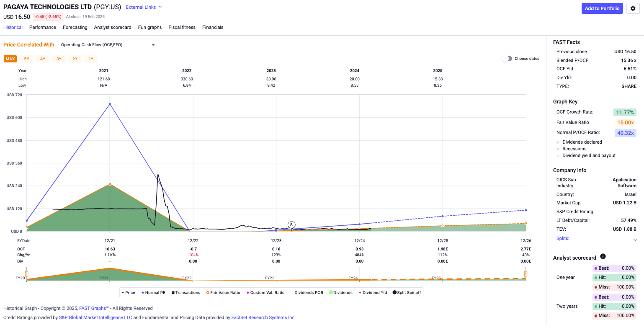Viewport: 644px width, 330px height.
Task: Click the Add to Portfolio button
Action: point(602,8)
